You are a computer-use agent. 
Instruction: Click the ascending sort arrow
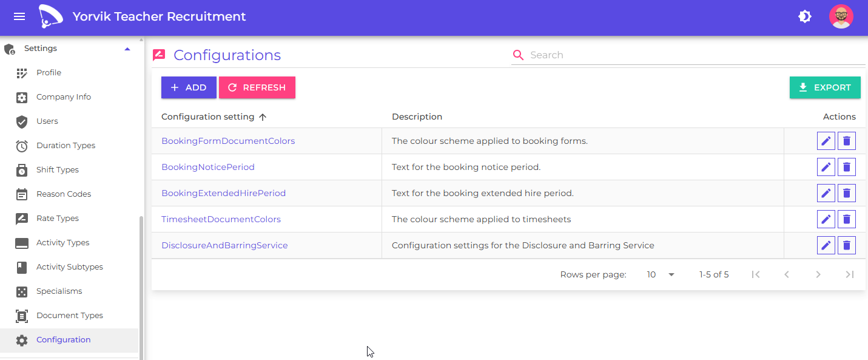pyautogui.click(x=263, y=117)
